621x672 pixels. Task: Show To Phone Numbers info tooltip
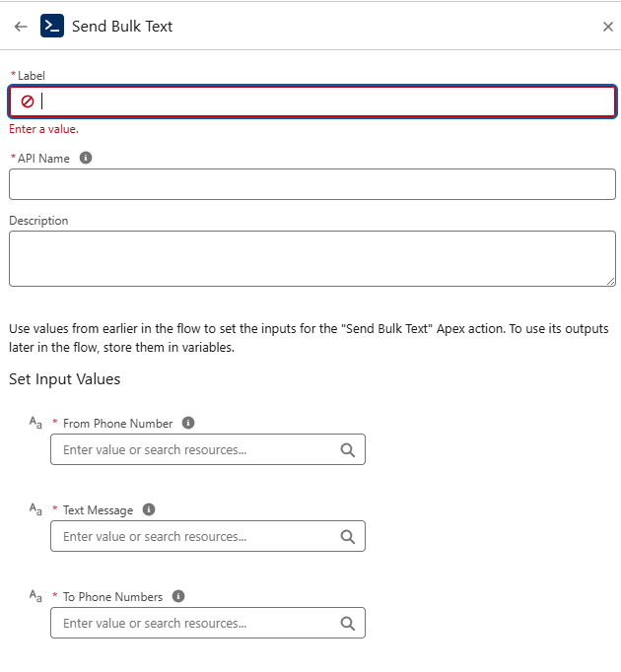pyautogui.click(x=178, y=596)
